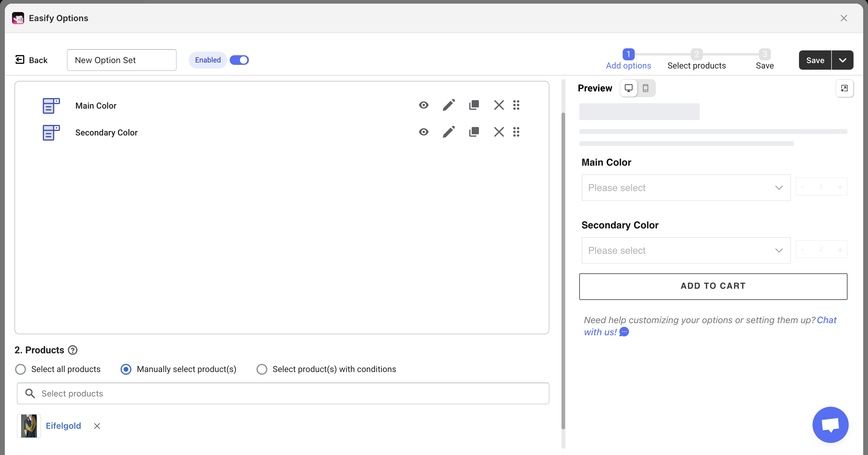Click the Products help question icon
The height and width of the screenshot is (455, 868).
(72, 350)
